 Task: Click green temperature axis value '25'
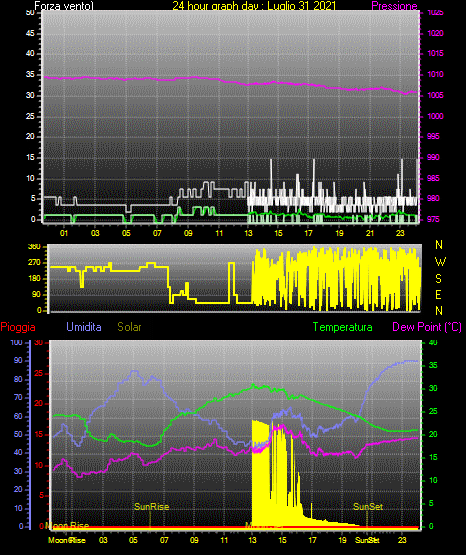433,411
